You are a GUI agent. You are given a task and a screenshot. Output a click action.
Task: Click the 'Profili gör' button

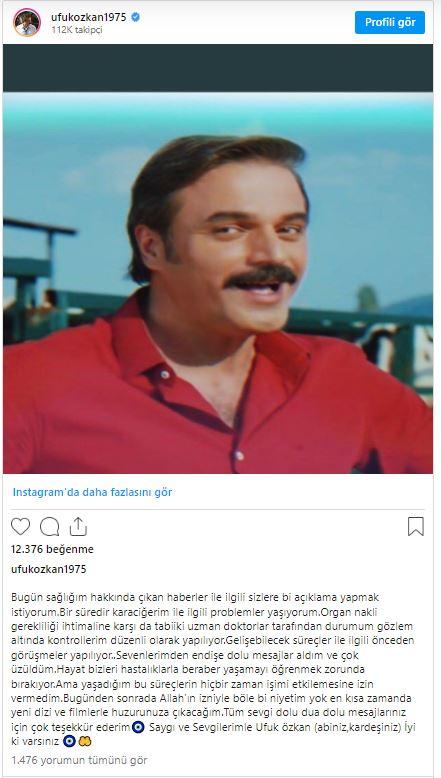(x=390, y=22)
